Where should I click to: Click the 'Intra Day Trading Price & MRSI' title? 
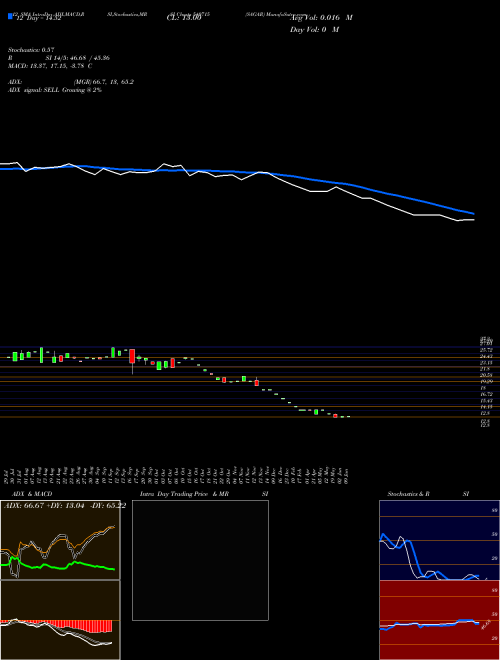point(204,494)
